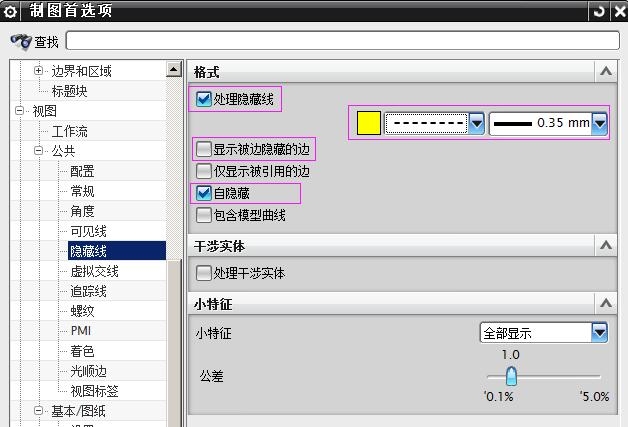The image size is (628, 427).
Task: Enable 包含模型曲线 checkbox
Action: coord(203,215)
